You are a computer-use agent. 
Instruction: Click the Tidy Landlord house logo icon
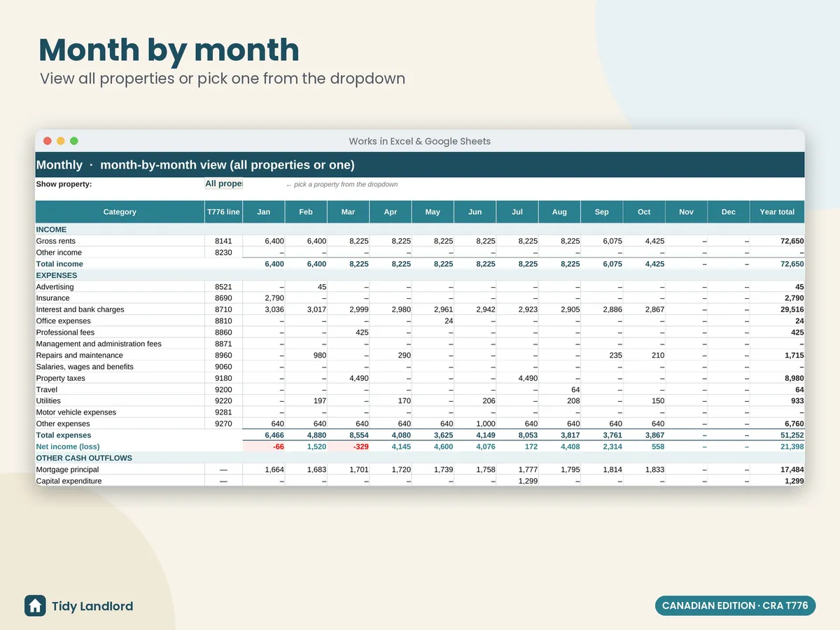[35, 605]
